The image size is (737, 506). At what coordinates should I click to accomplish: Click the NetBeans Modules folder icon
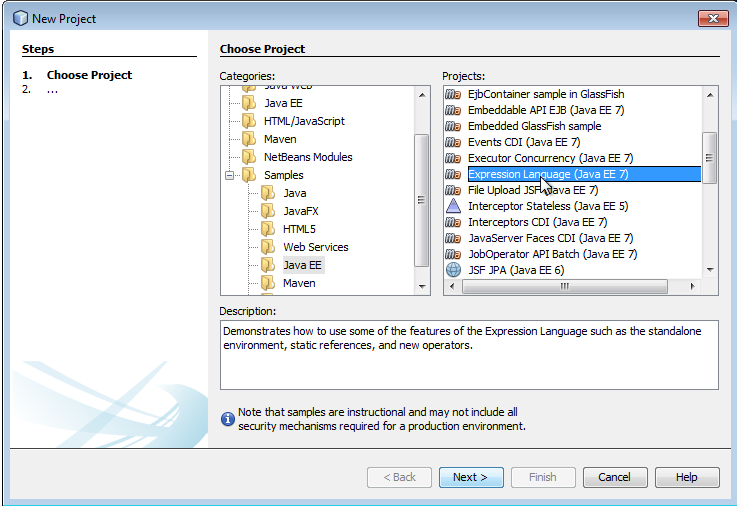pyautogui.click(x=249, y=156)
